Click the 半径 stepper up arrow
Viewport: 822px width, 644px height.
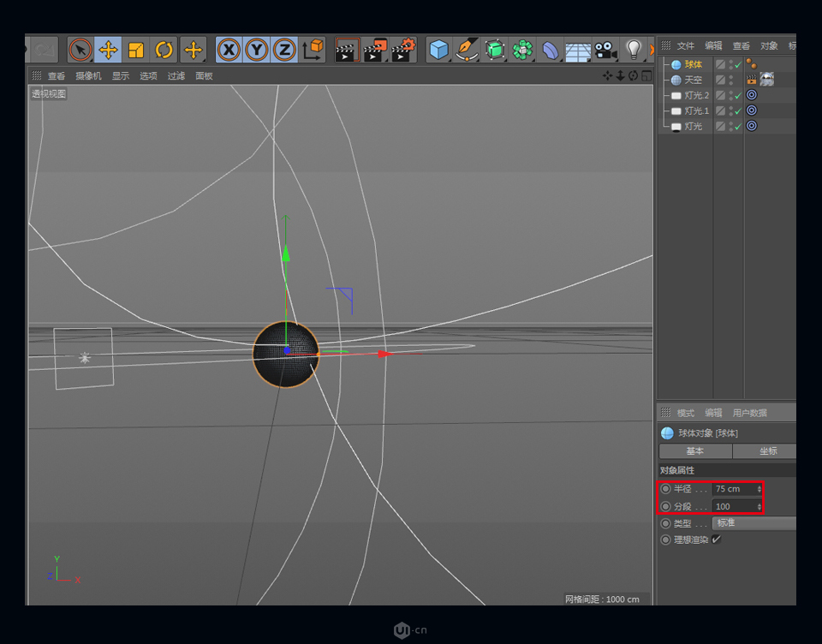pyautogui.click(x=759, y=486)
